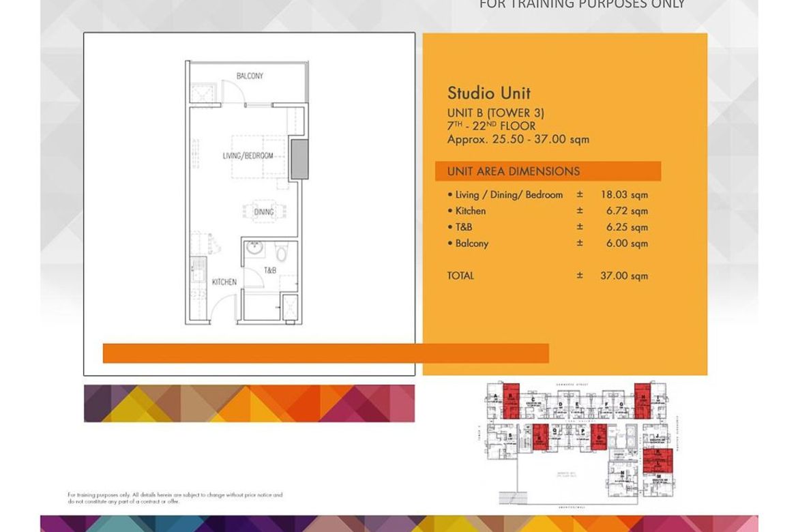Click the "7TH - 22ND FLOOR" text

tap(492, 125)
